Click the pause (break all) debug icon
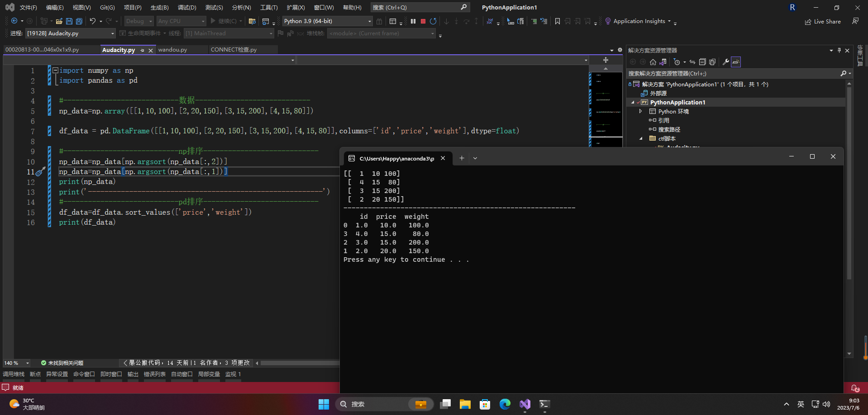 (413, 21)
